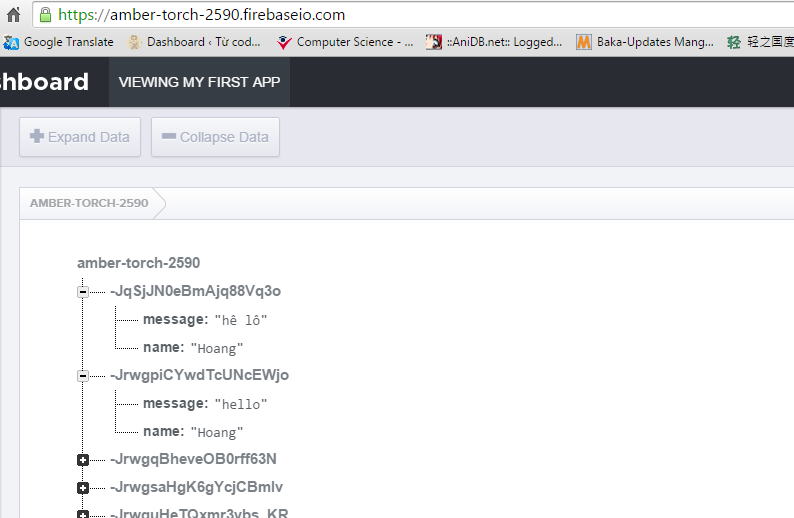This screenshot has width=794, height=518.
Task: Collapse the -JrwgpiCYwdTcUNcEWjo node
Action: (83, 376)
